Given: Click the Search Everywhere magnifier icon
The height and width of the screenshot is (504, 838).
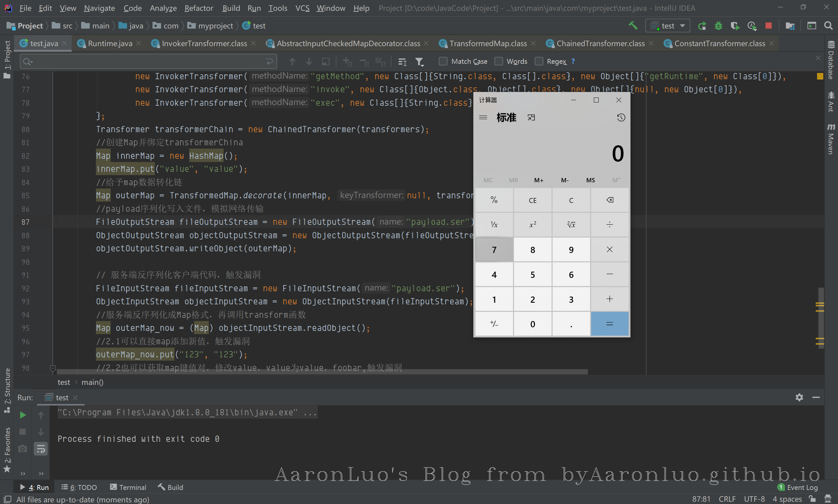Looking at the screenshot, I should tap(828, 26).
